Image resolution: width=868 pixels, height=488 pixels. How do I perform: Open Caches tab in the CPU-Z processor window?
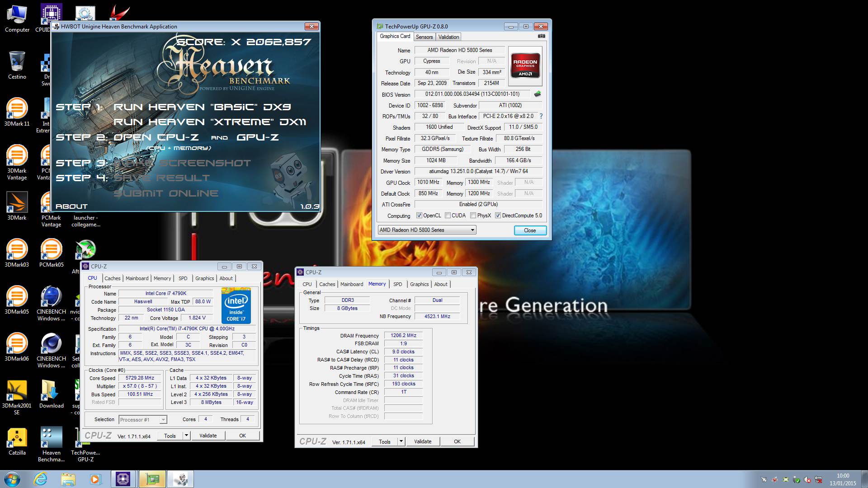pos(113,278)
